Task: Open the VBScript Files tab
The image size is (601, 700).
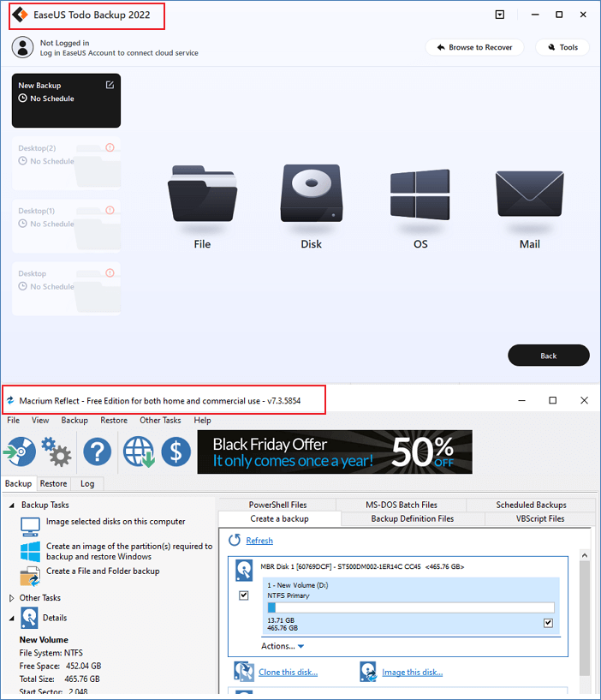Action: [x=540, y=518]
